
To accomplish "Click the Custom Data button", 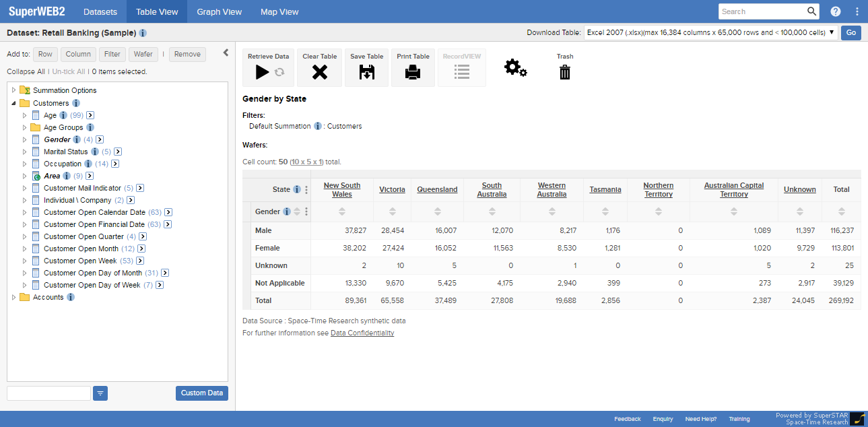I will [202, 393].
